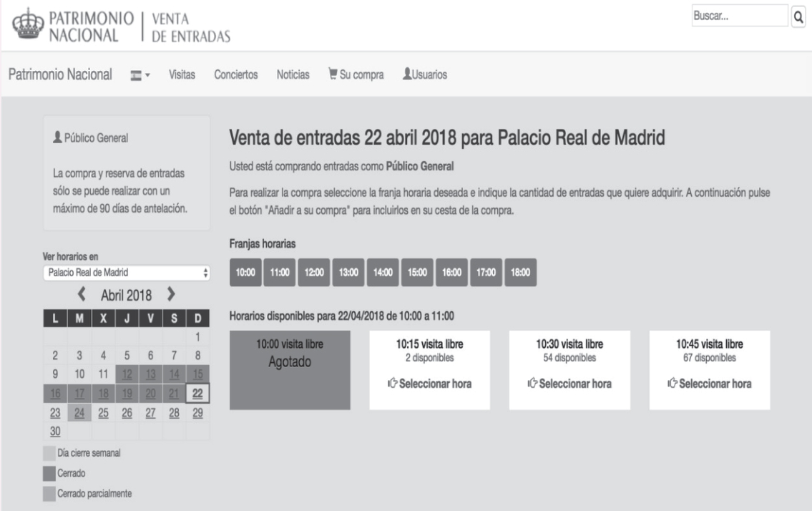Choose the 14:00 time slot
This screenshot has width=812, height=511.
click(383, 272)
